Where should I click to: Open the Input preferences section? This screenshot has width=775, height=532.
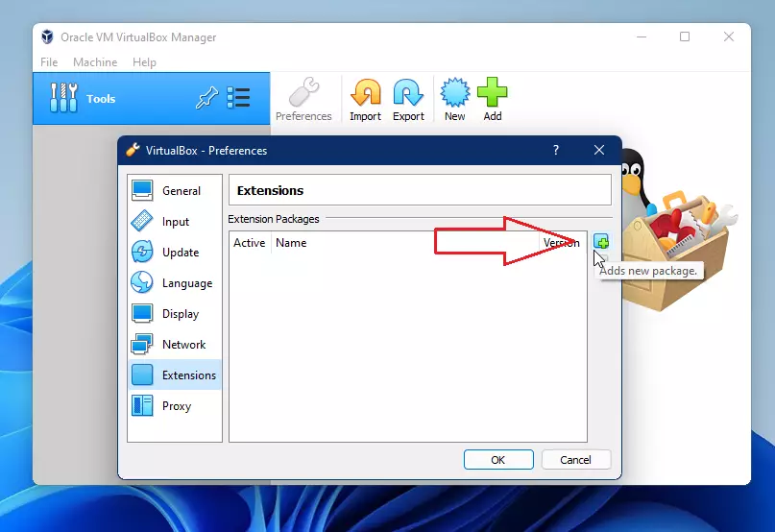(x=175, y=222)
